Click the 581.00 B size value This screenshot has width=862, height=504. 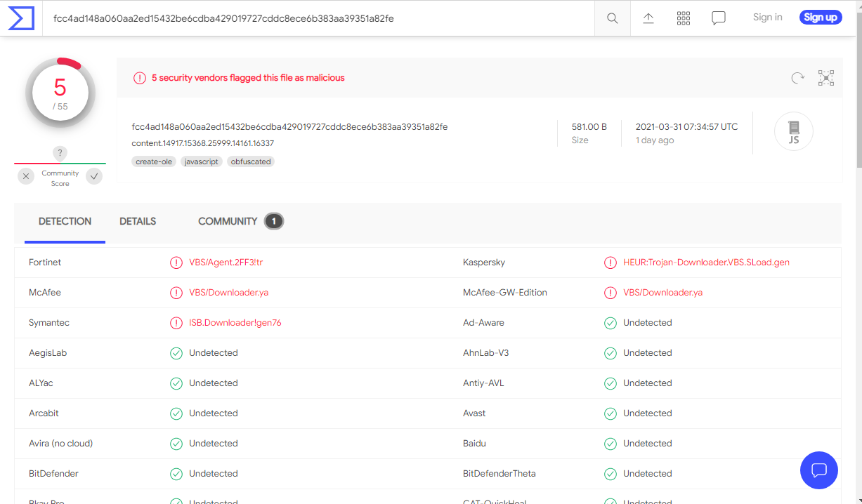(x=589, y=127)
